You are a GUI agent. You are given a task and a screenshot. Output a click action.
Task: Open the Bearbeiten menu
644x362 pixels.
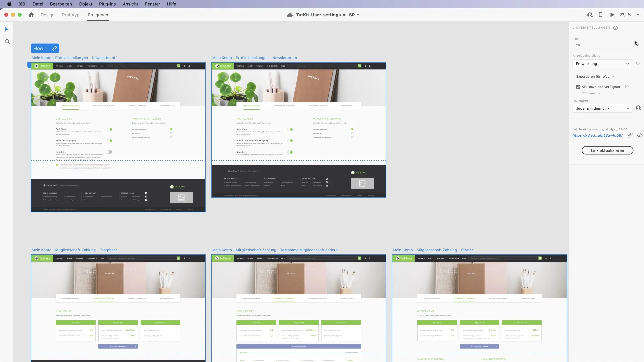click(x=61, y=4)
